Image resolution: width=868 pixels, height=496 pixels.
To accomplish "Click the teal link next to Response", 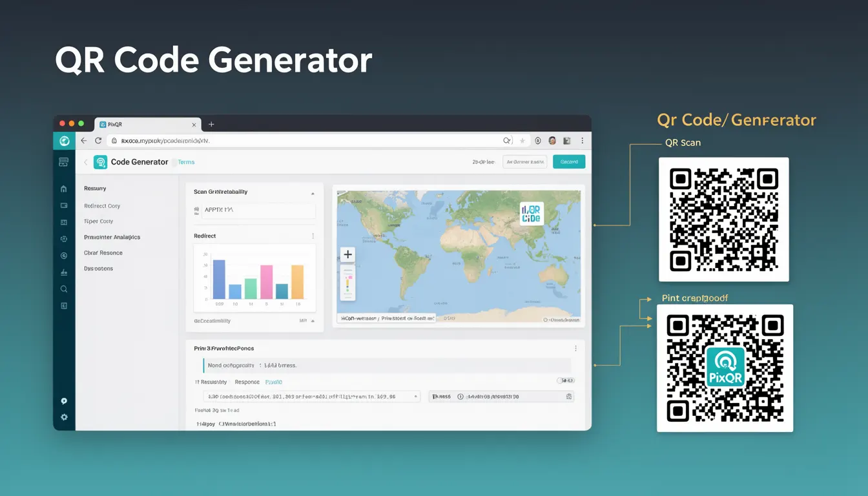I will click(274, 382).
